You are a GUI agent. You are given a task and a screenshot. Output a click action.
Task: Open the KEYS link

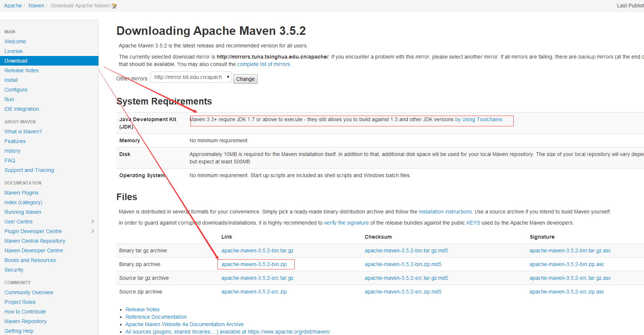coord(473,223)
